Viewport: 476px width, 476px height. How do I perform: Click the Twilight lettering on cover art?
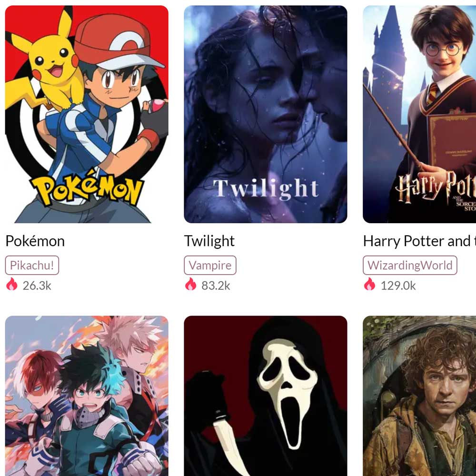click(266, 189)
